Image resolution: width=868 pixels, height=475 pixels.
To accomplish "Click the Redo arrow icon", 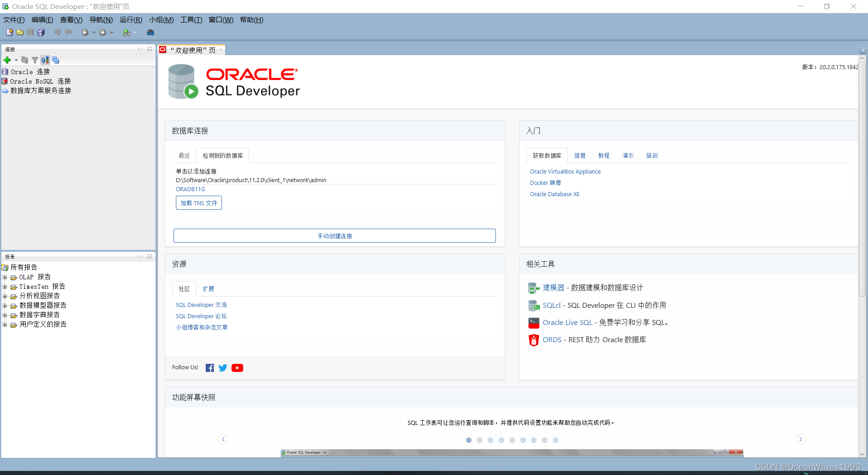I will [68, 33].
